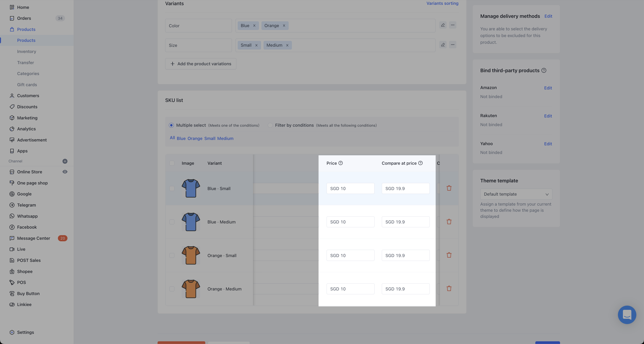This screenshot has height=344, width=644.
Task: Expand the Default template dropdown
Action: click(516, 194)
